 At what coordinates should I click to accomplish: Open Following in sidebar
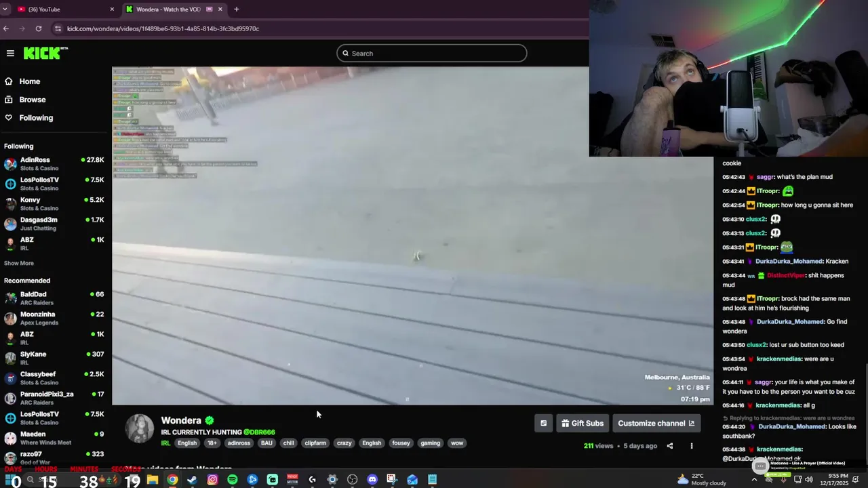tap(35, 118)
